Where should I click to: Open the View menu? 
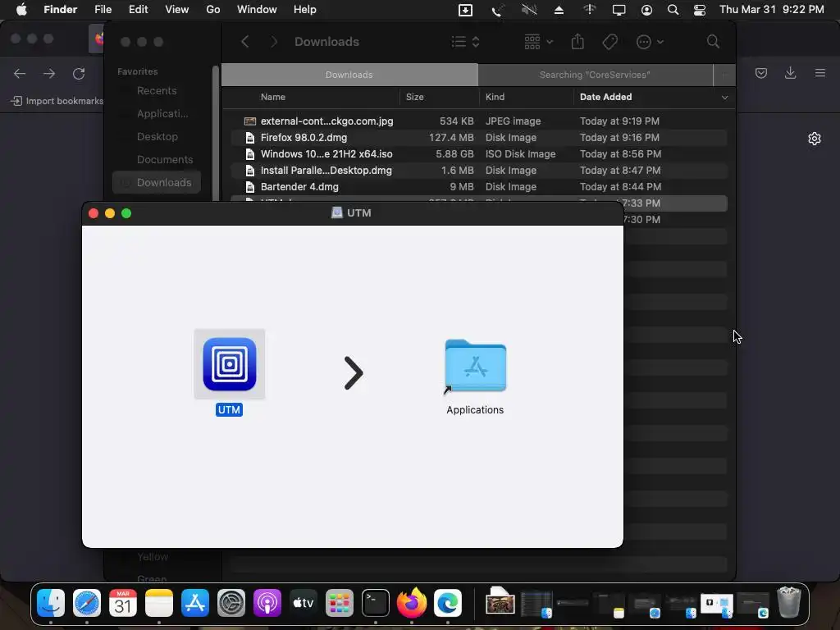[177, 10]
